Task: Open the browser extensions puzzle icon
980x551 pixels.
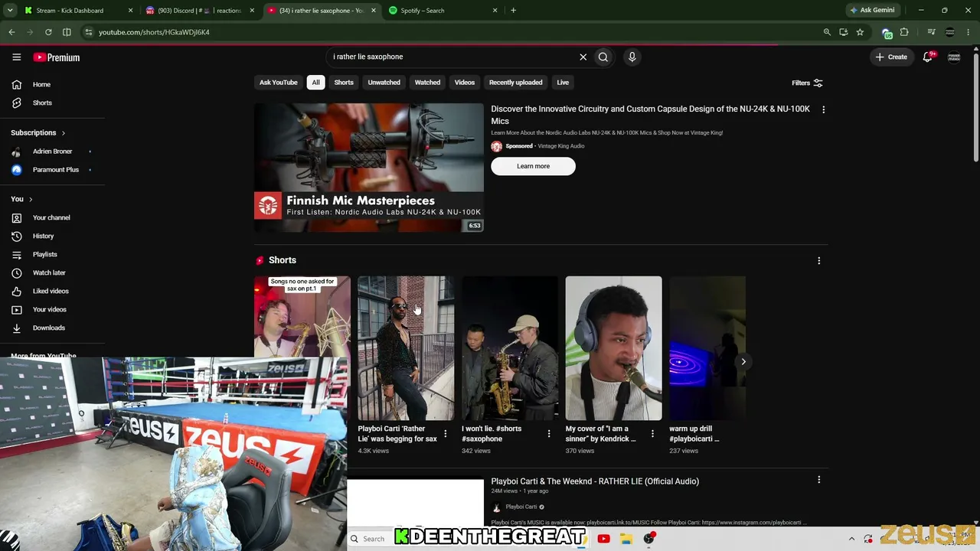Action: 904,32
